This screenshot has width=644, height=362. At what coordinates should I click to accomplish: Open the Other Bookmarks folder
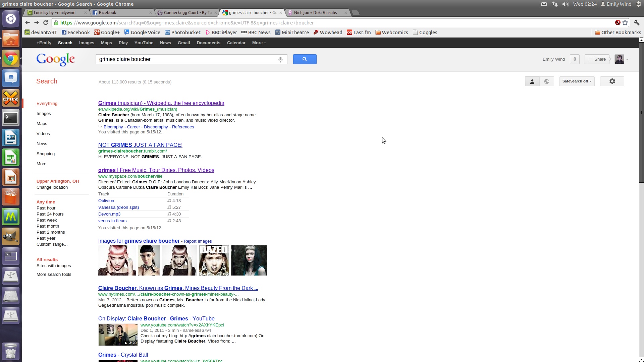tap(618, 33)
